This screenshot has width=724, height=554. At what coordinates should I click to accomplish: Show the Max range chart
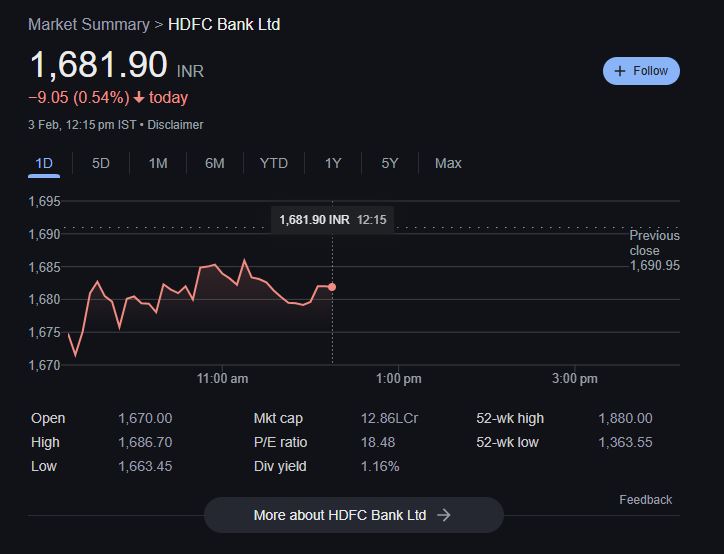(x=448, y=163)
